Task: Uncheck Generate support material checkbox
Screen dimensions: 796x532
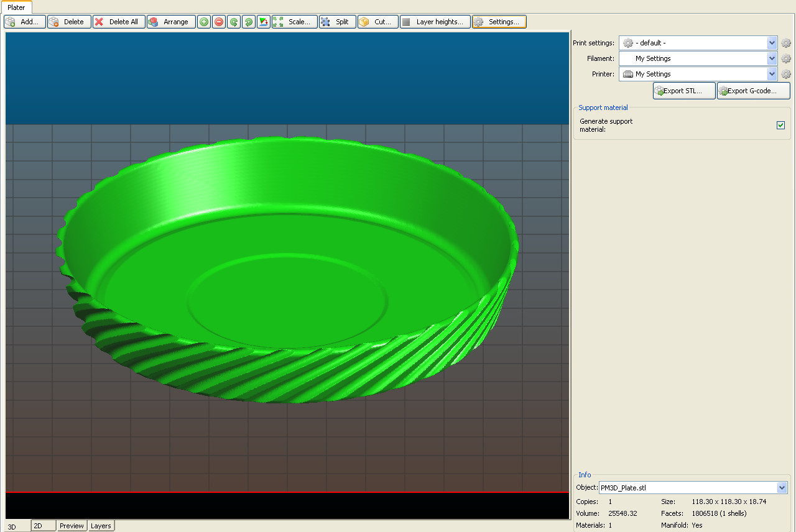Action: (780, 125)
